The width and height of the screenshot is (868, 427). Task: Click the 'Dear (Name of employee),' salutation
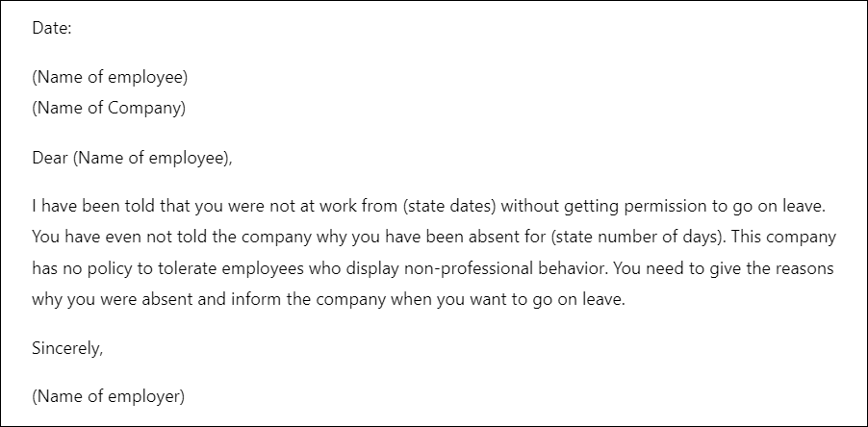132,159
